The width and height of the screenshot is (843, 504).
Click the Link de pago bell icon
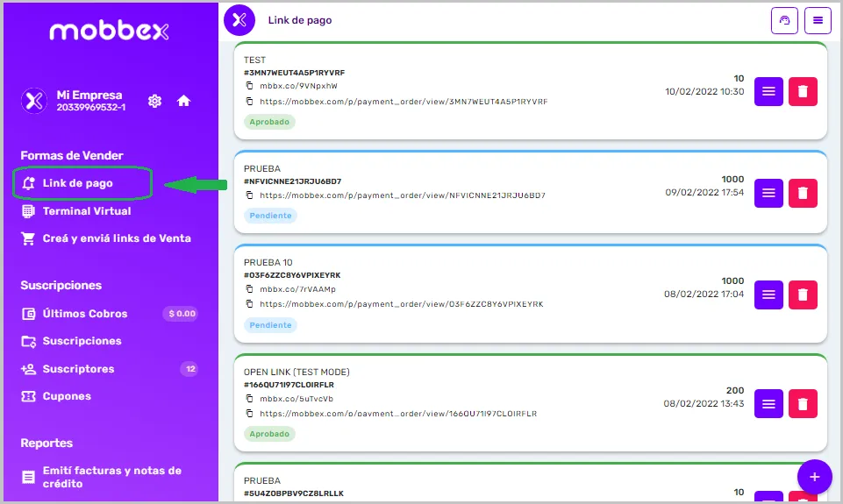[x=28, y=183]
